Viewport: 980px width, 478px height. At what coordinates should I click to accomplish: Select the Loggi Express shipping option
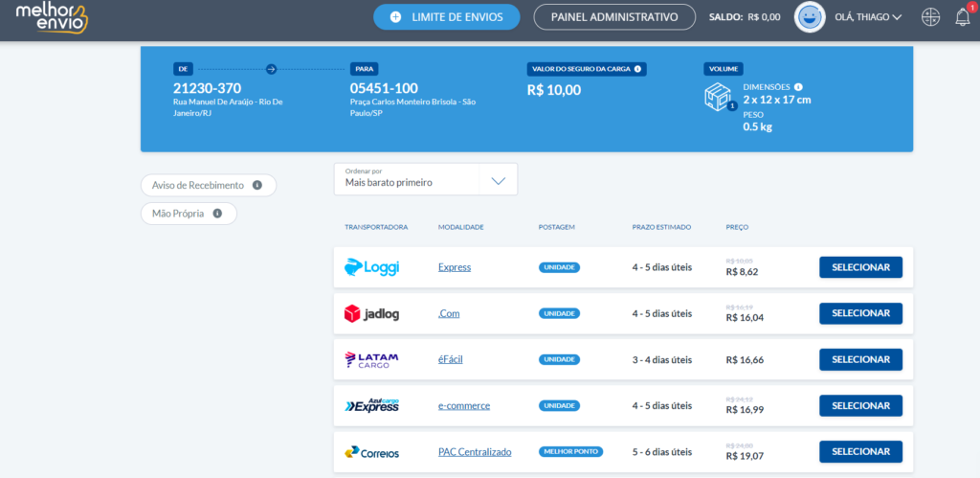click(x=860, y=267)
